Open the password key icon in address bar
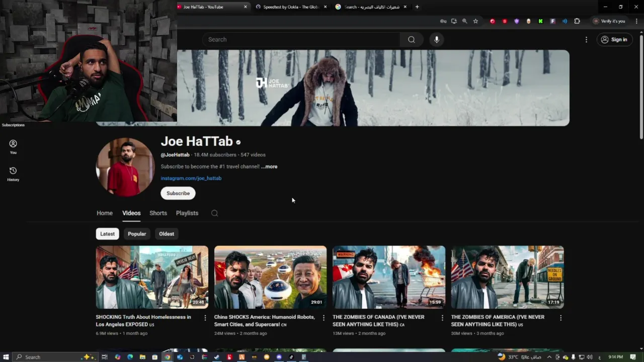This screenshot has height=362, width=644. (x=443, y=21)
